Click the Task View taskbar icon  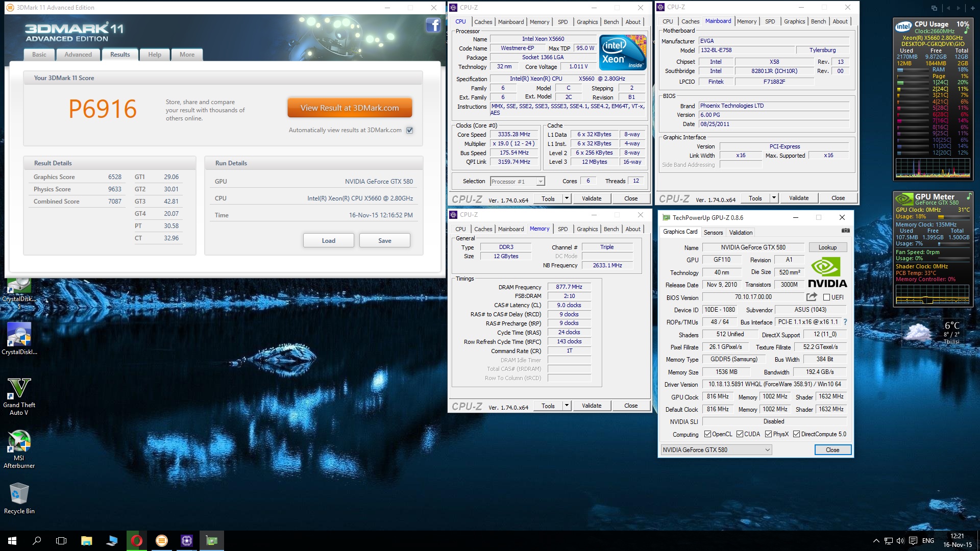61,540
